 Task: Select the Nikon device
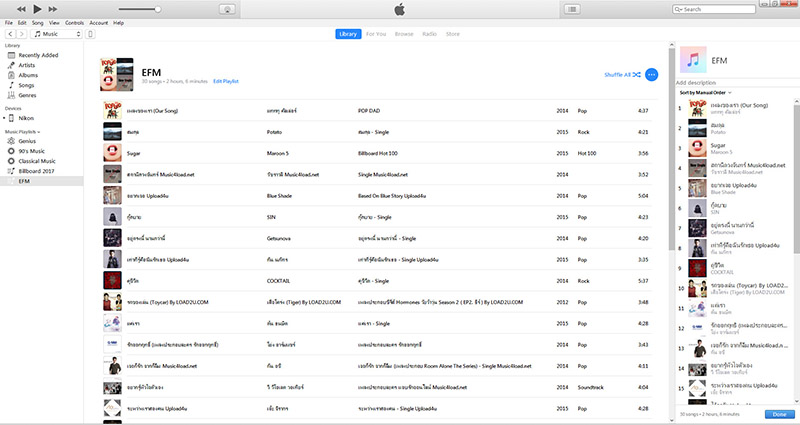[x=26, y=118]
